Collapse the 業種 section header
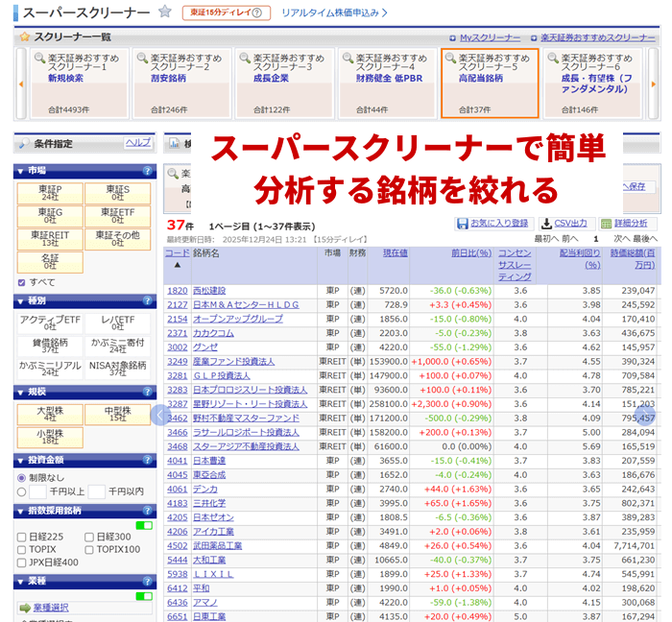The image size is (672, 622). pos(84,582)
